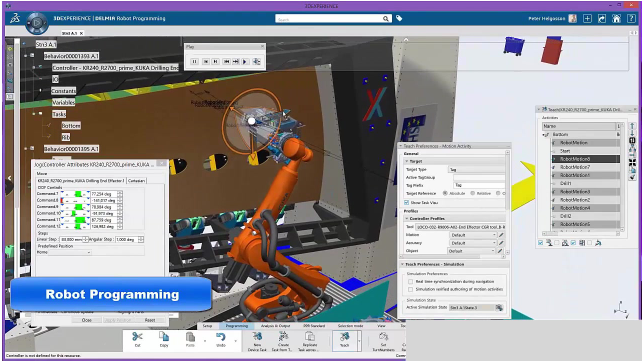
Task: Click in the top search field
Action: 329,19
